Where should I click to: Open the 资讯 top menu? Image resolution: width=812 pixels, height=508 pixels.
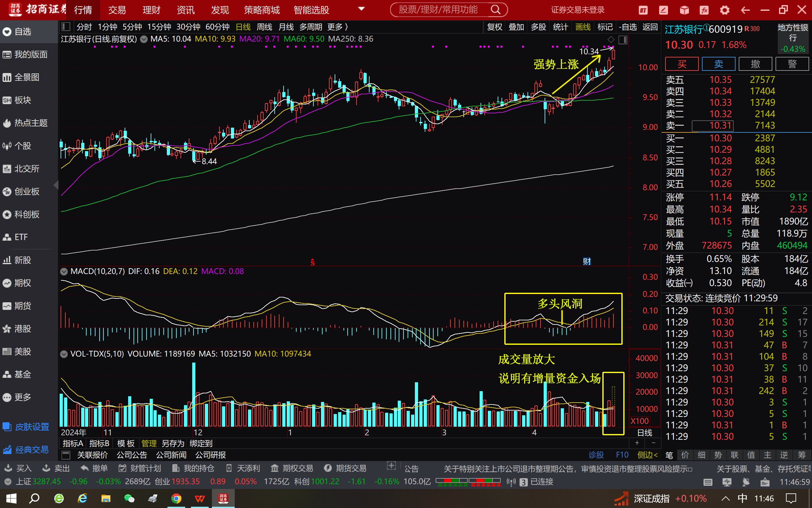pos(186,10)
